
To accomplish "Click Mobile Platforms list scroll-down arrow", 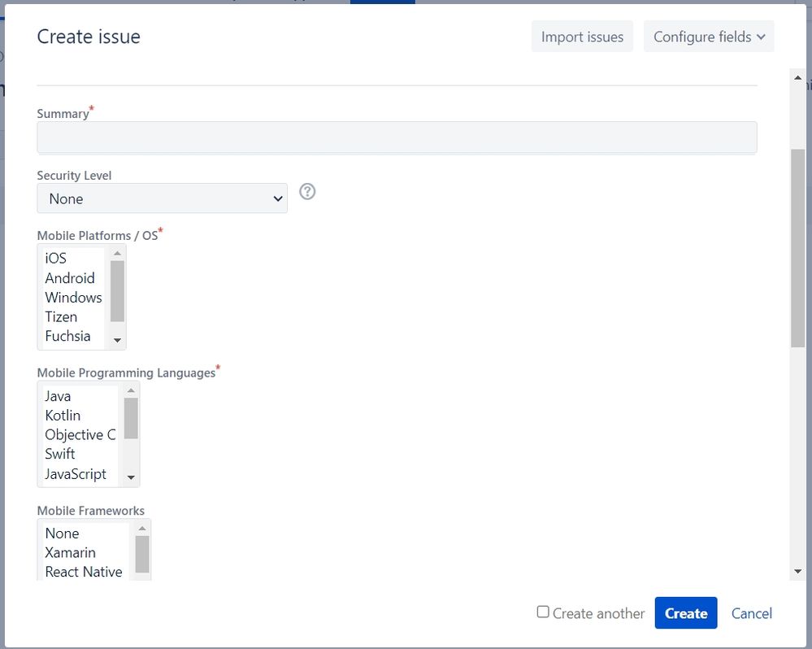I will (118, 340).
